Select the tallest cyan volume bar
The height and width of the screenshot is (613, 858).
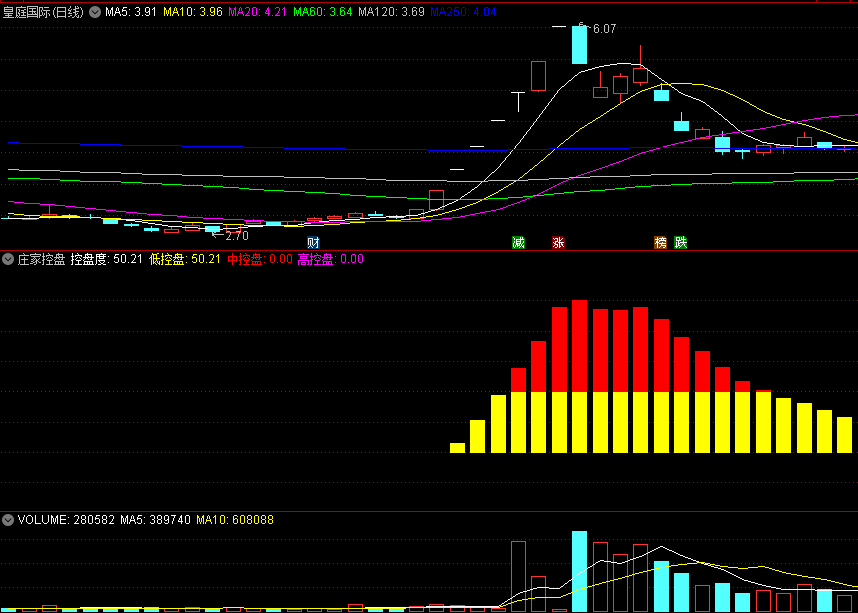point(579,571)
